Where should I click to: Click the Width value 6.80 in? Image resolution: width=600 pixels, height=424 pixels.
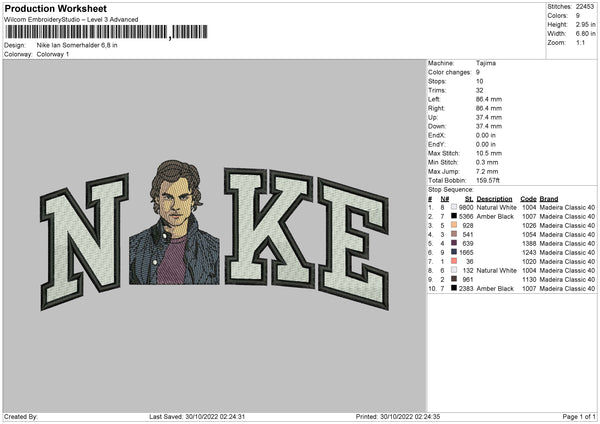[585, 34]
